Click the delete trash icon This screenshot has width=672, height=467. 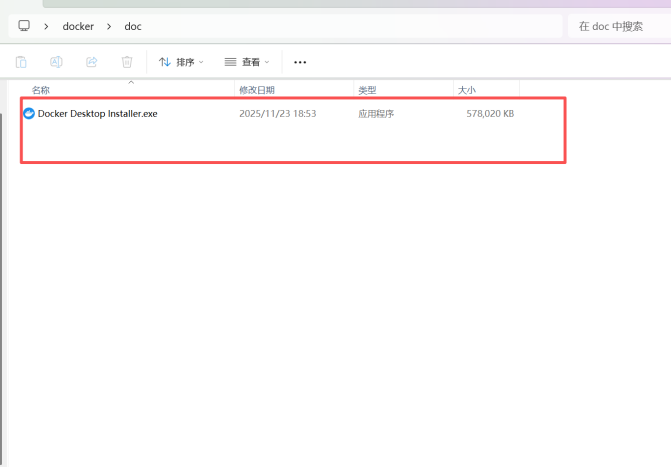[127, 62]
